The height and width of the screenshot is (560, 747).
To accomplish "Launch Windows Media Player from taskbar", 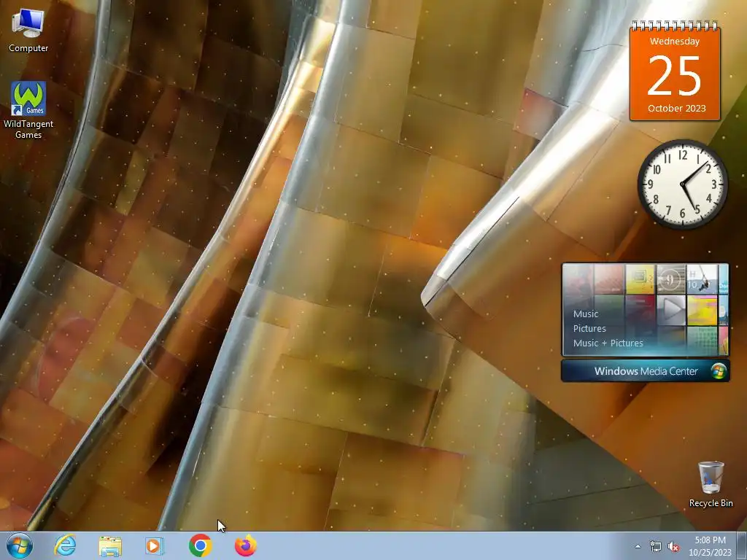I will click(155, 546).
